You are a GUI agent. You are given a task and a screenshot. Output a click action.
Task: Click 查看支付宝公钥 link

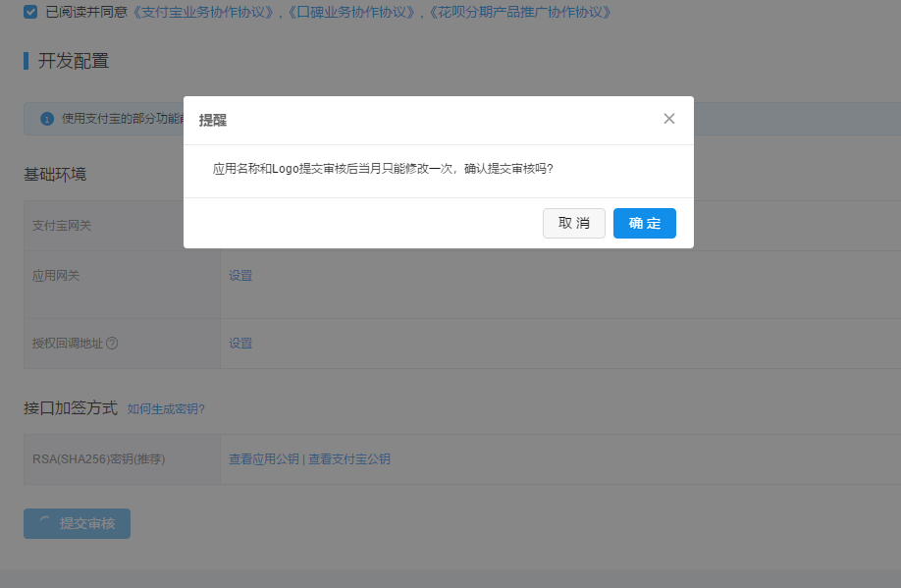349,458
